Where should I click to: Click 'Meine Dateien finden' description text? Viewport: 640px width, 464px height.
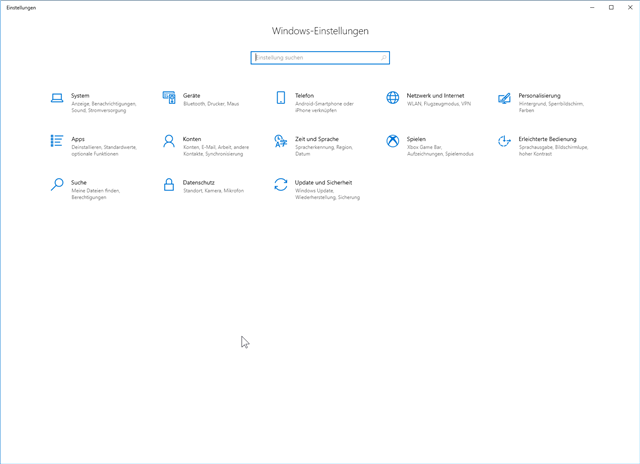(x=96, y=191)
